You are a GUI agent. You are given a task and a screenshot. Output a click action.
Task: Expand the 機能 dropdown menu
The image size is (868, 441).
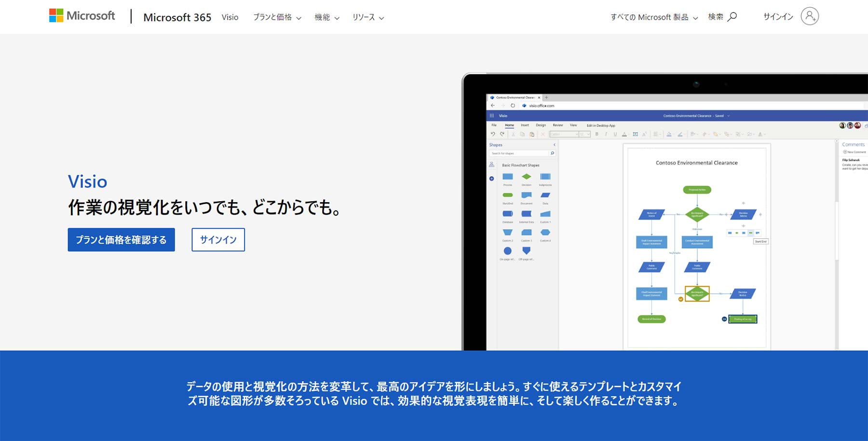(327, 17)
